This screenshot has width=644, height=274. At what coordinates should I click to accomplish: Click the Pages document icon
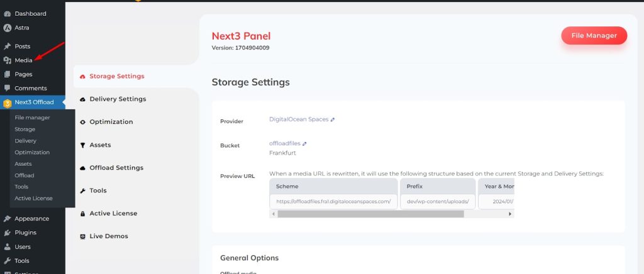coord(7,74)
